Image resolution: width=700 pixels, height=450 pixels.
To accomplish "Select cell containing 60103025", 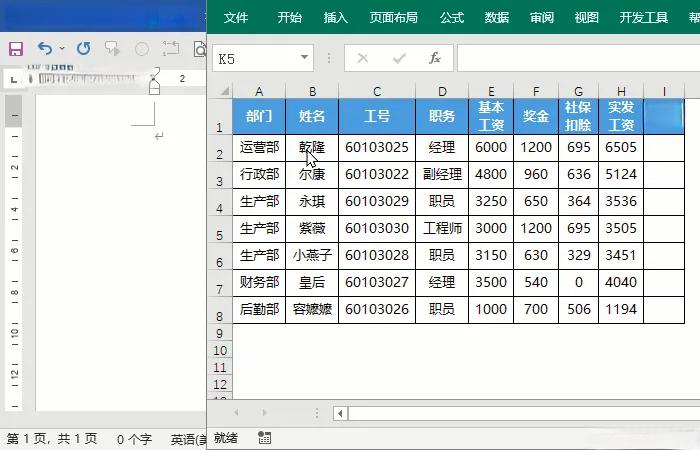I will pyautogui.click(x=377, y=147).
